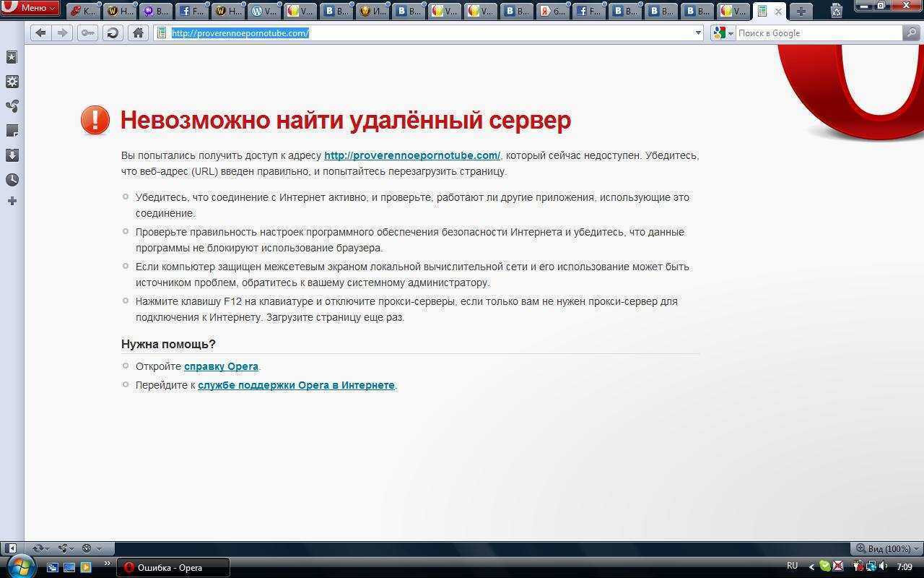Switch to the Yandex icon tab

point(553,11)
